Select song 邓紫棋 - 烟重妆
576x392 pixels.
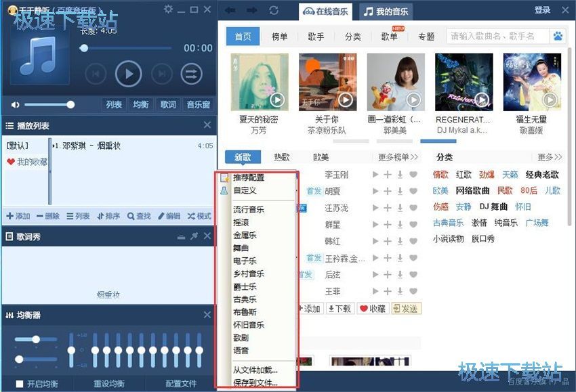133,146
